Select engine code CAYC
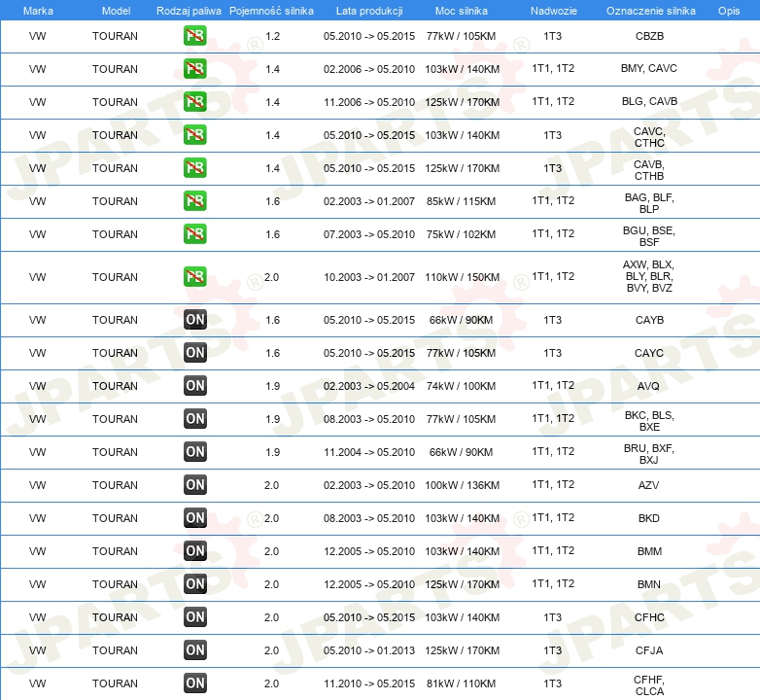 pos(649,353)
